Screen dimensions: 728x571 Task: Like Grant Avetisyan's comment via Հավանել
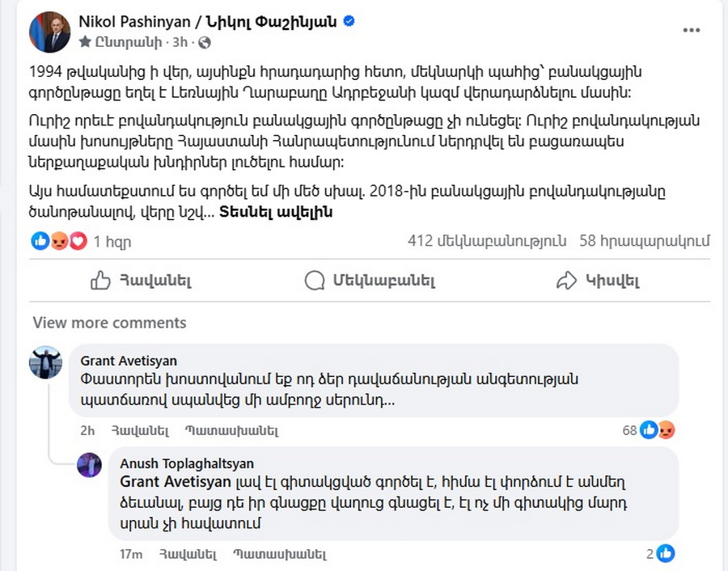click(140, 431)
